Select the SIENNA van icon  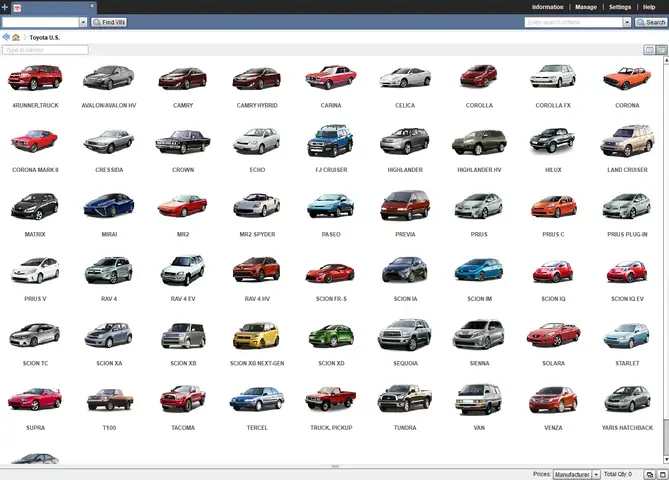[x=479, y=335]
